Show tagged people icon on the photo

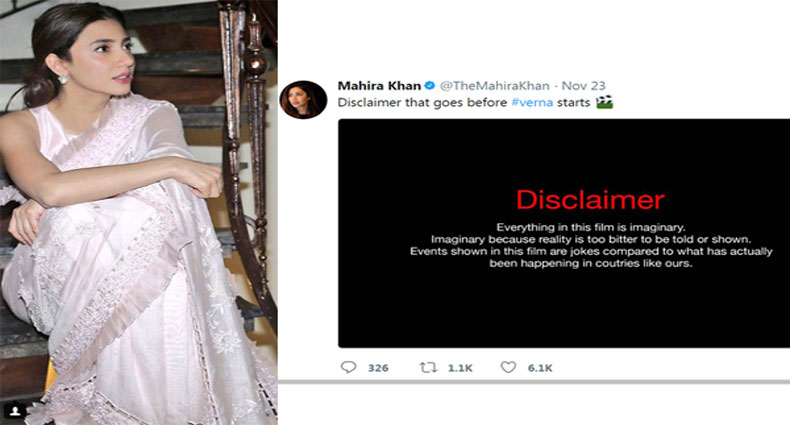click(14, 411)
